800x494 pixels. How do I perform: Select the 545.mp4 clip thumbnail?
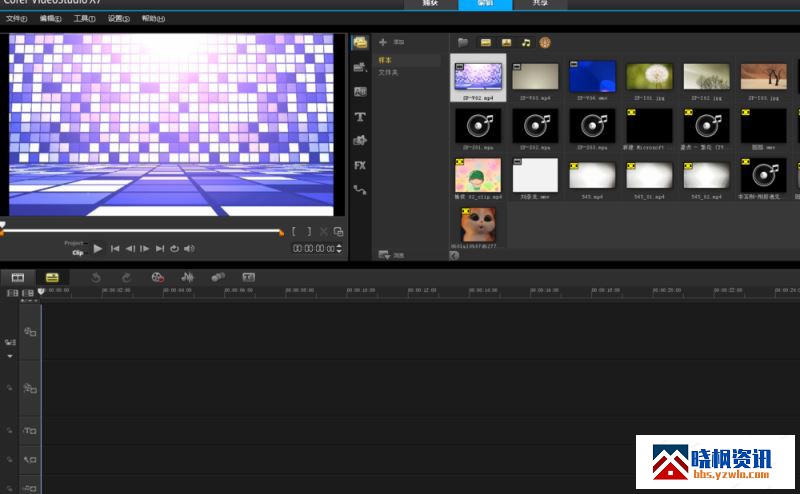click(x=592, y=176)
